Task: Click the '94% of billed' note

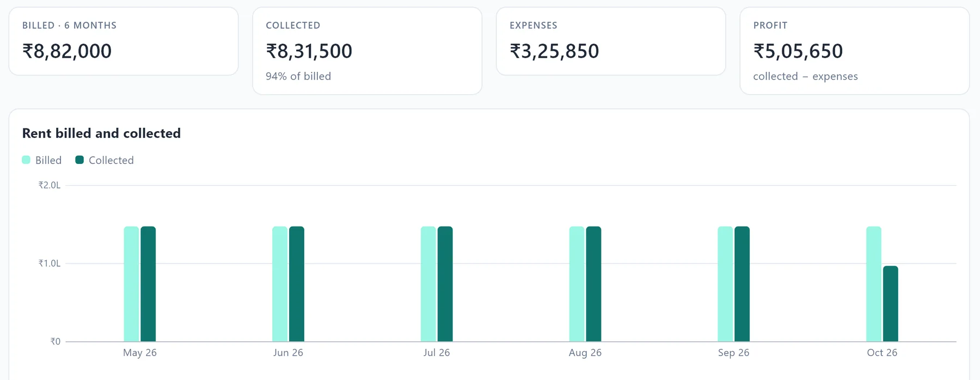Action: tap(298, 76)
